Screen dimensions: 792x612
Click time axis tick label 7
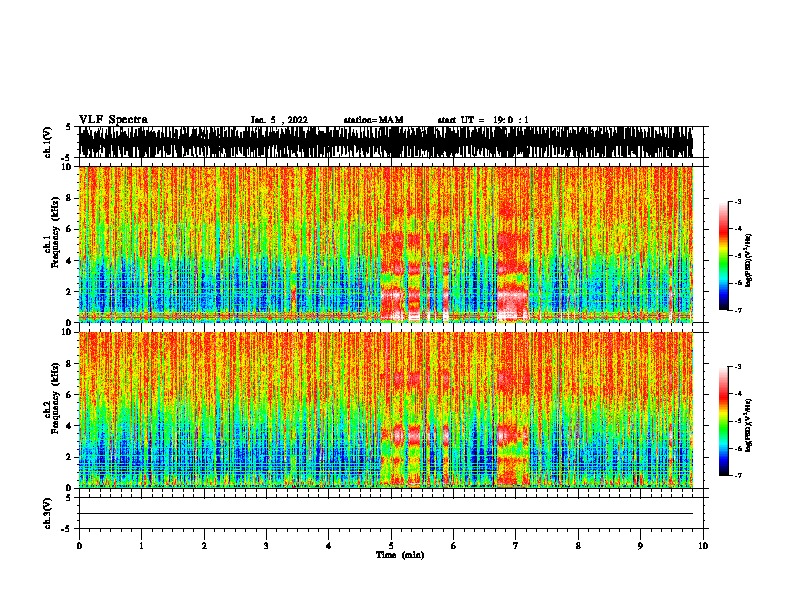[516, 546]
